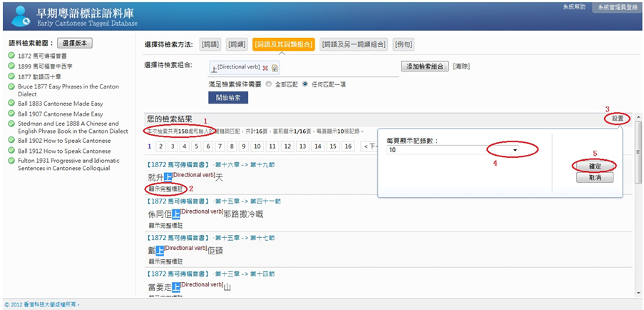Image resolution: width=644 pixels, height=310 pixels.
Task: Select the 全部匹配 radio option
Action: (269, 84)
